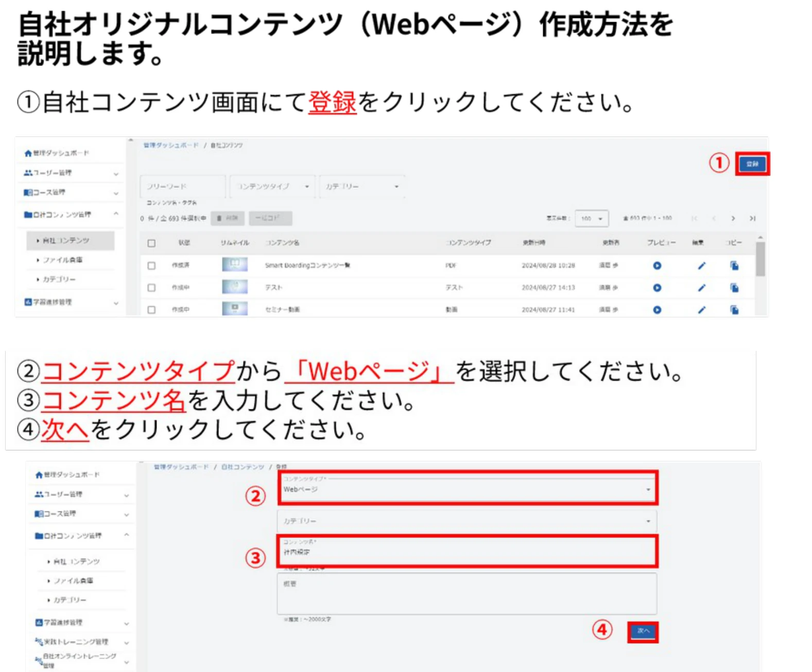Click 自社コンテンツ breadcrumb in registration screen
Viewport: 812px width, 672px height.
[x=243, y=467]
